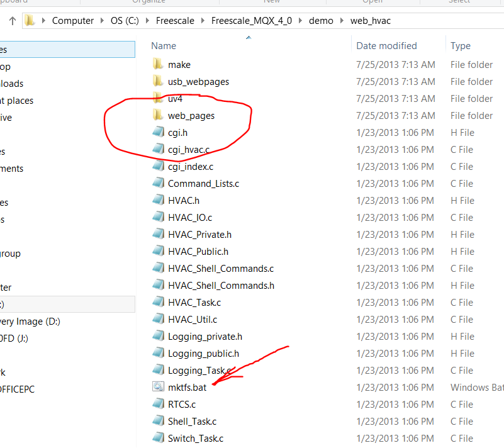Click the uv4 folder name
The width and height of the screenshot is (504, 448).
(175, 99)
